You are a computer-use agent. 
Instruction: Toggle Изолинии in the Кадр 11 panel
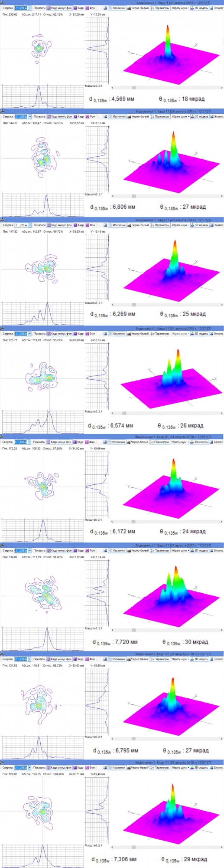[x=117, y=116]
